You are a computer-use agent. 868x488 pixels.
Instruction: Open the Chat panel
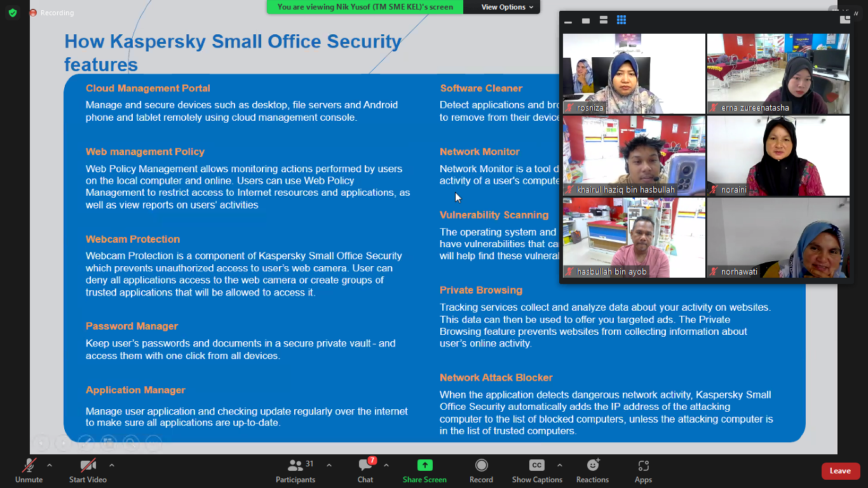tap(365, 471)
